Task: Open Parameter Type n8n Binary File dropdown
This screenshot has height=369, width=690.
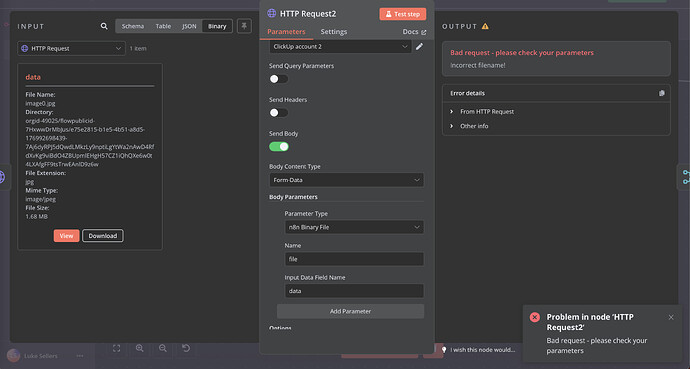Action: (354, 227)
